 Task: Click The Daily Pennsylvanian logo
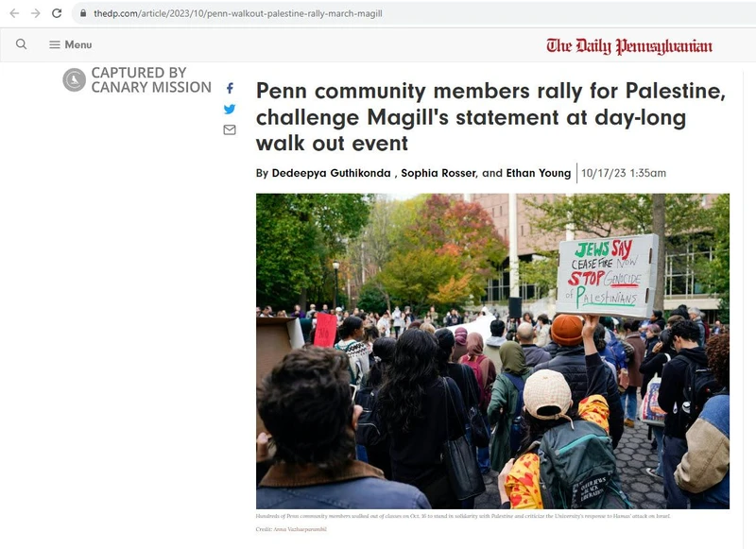point(629,46)
